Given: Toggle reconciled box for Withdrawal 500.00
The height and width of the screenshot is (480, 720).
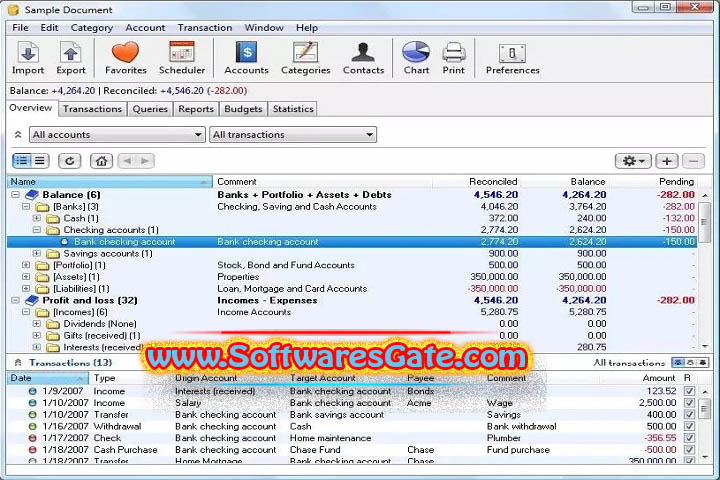Looking at the screenshot, I should coord(689,426).
